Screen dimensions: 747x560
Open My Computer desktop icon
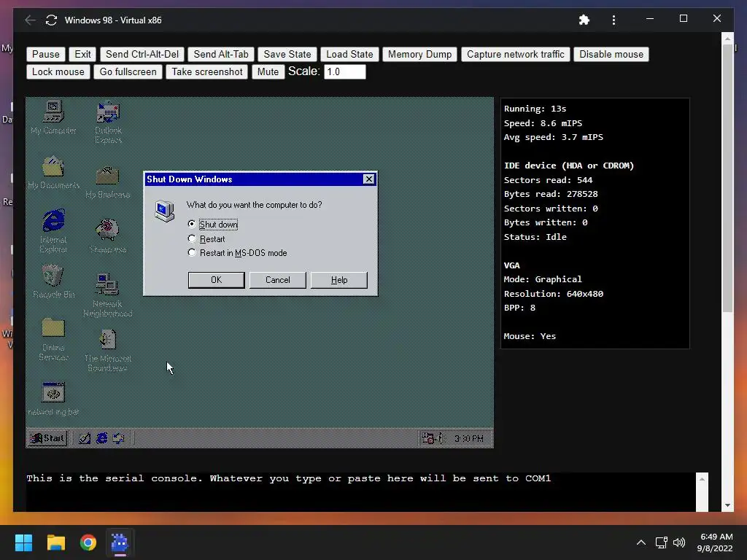pos(53,117)
